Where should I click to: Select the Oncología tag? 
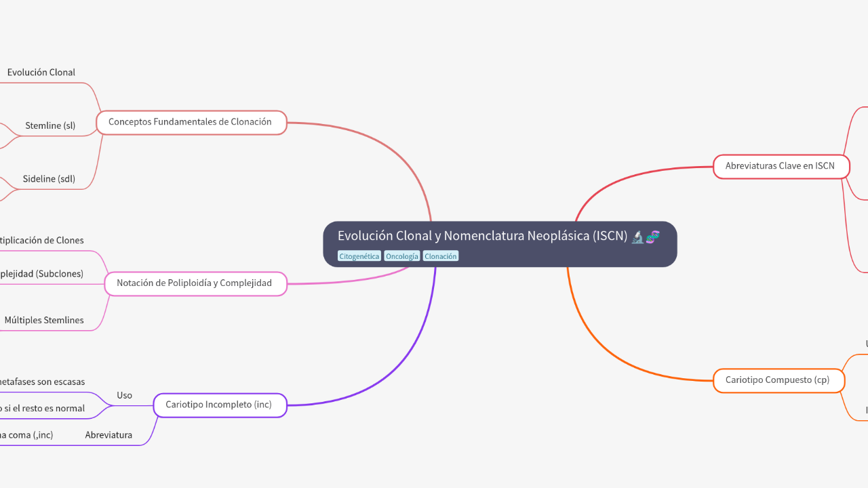click(x=401, y=256)
